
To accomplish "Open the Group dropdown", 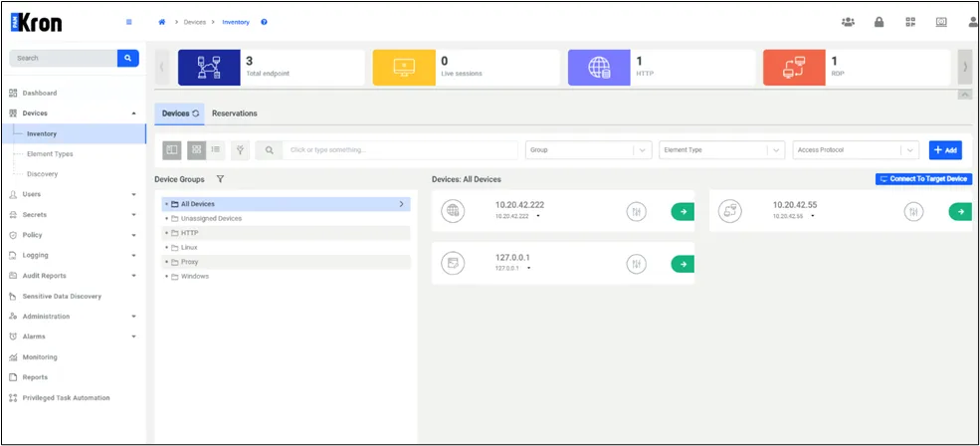I will coord(588,150).
